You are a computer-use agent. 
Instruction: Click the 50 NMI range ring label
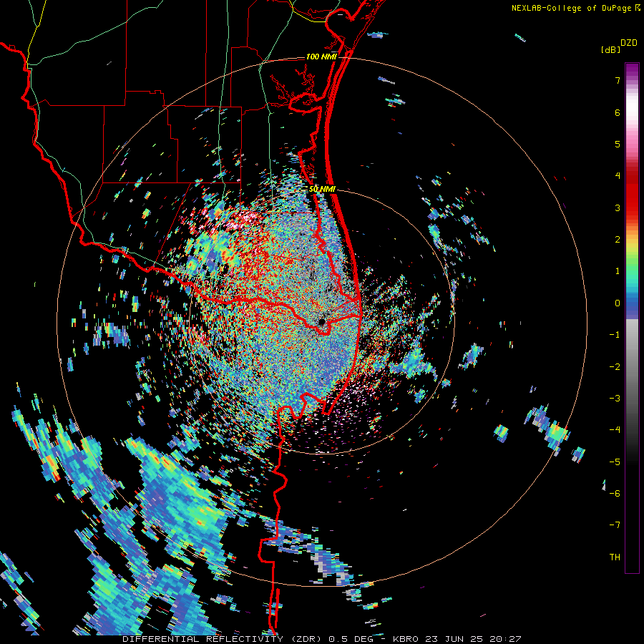click(322, 190)
